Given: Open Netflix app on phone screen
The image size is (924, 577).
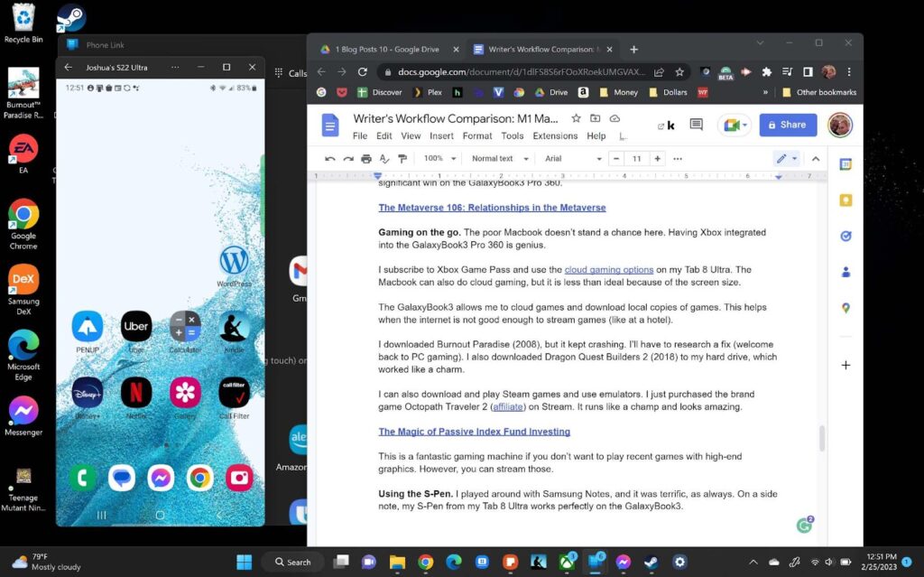Looking at the screenshot, I should click(136, 392).
